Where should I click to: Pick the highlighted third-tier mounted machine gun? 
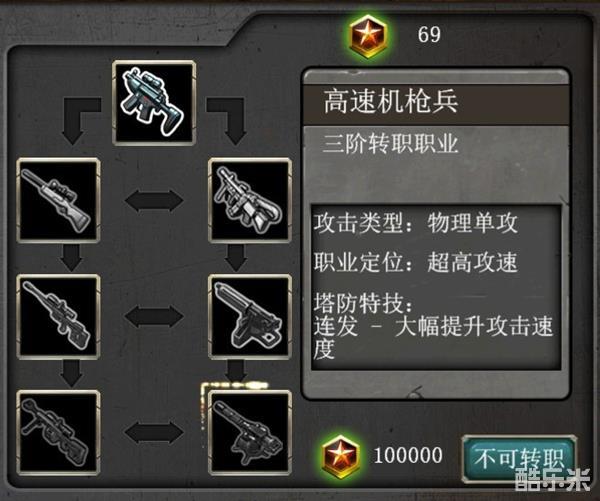point(250,432)
